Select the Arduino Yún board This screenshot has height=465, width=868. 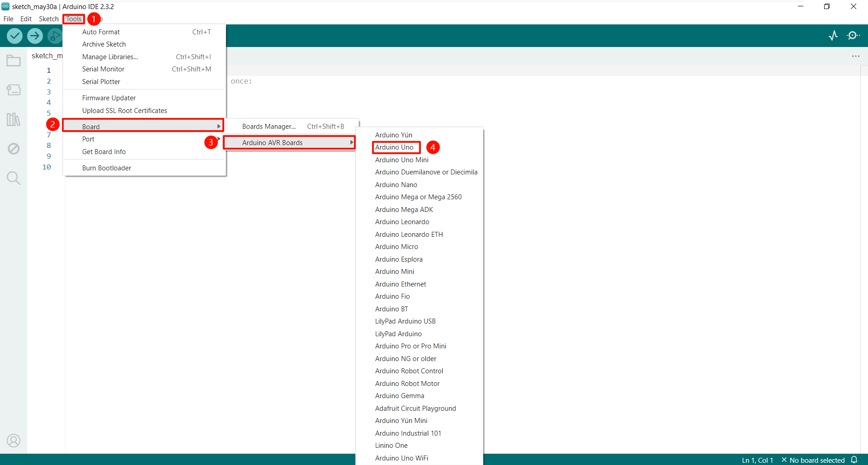pyautogui.click(x=420, y=135)
